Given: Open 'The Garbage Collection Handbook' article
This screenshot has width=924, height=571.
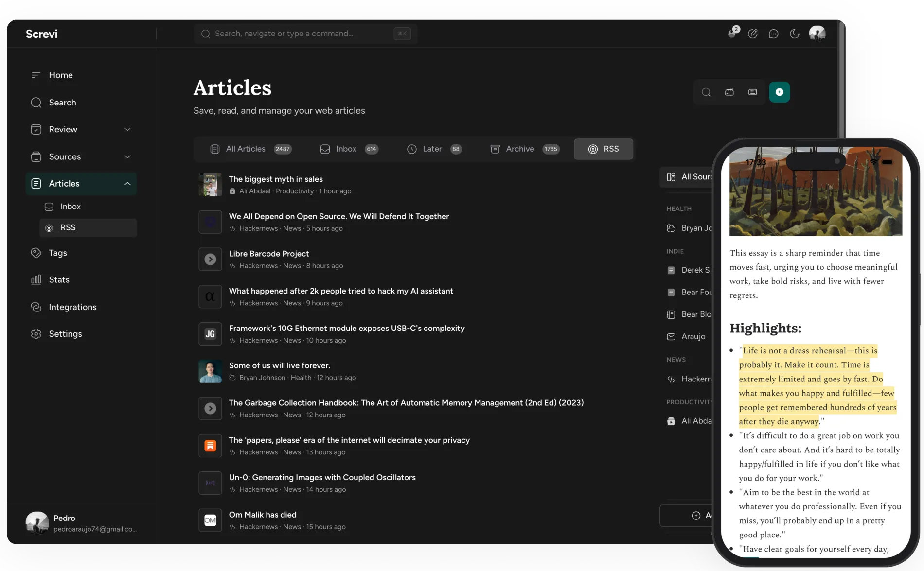Looking at the screenshot, I should point(406,403).
